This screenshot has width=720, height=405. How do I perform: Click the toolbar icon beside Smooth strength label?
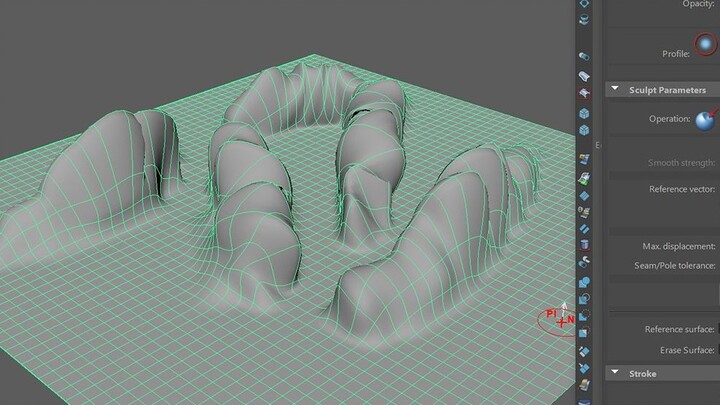[x=585, y=160]
